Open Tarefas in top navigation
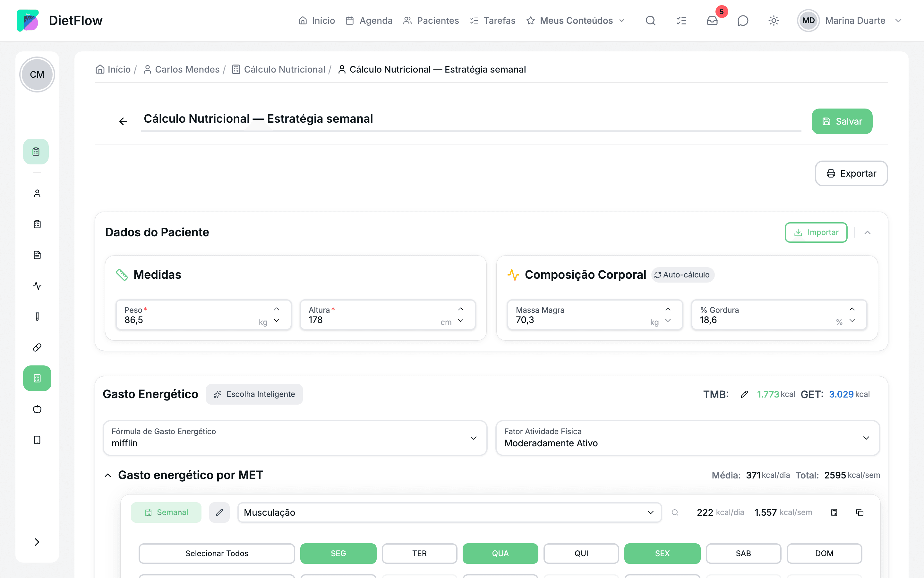Image resolution: width=924 pixels, height=578 pixels. coord(492,21)
